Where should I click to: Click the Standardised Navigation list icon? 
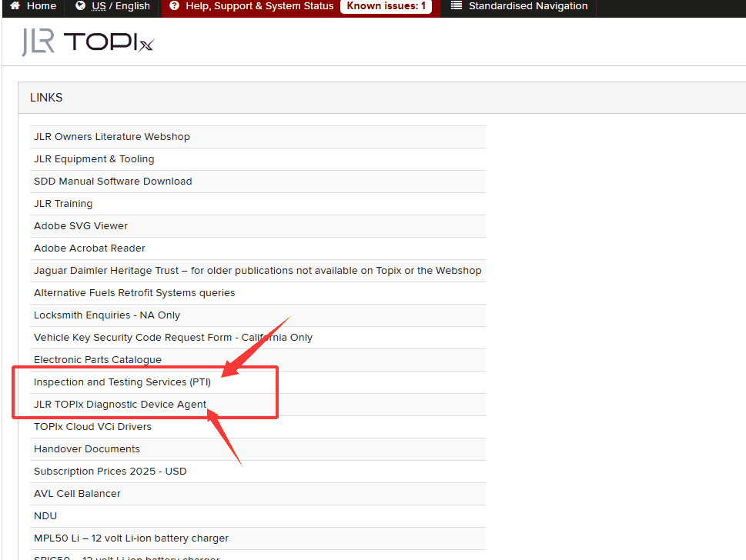click(x=457, y=5)
